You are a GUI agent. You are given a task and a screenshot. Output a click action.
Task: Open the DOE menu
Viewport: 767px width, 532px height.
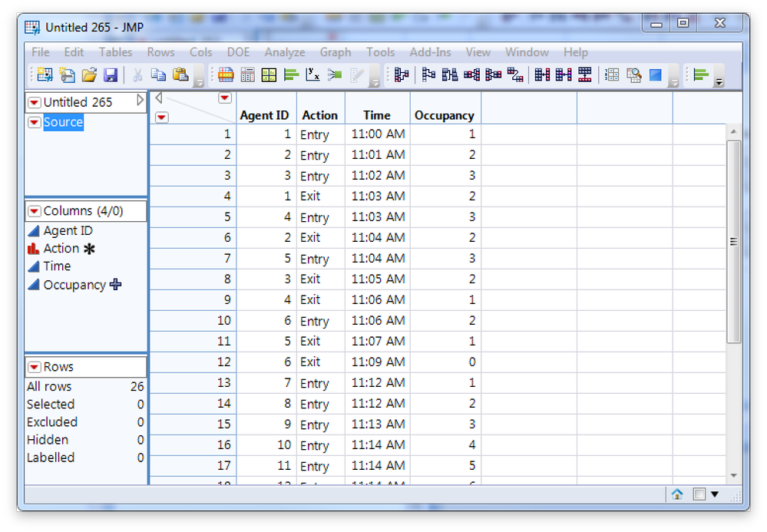click(238, 52)
